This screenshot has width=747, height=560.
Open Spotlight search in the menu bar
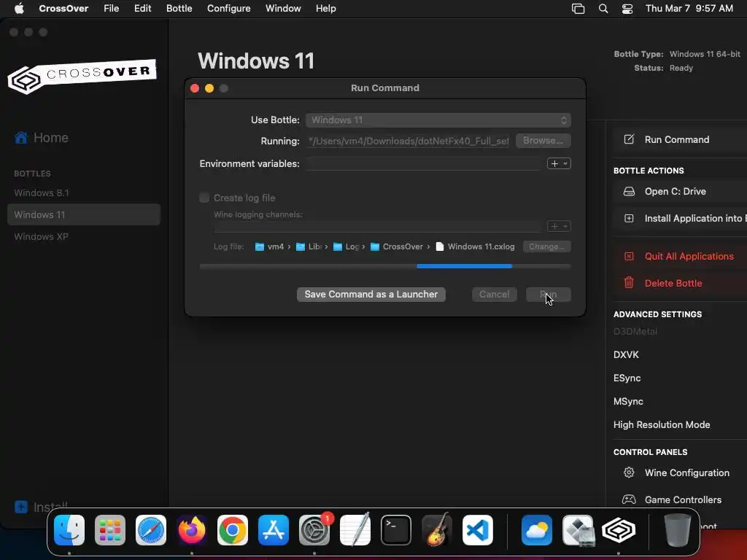603,9
